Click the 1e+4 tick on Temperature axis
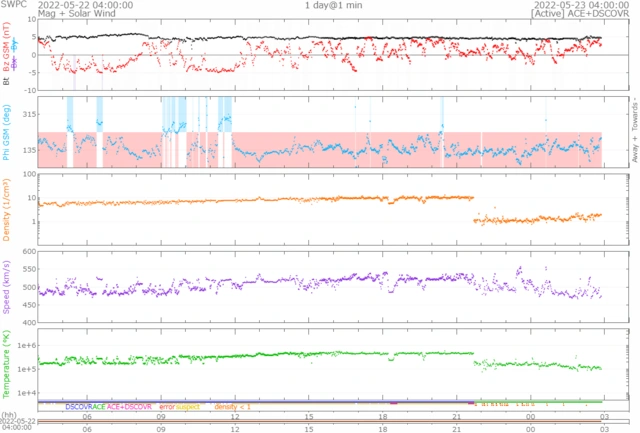Screen dimensions: 640x433 click(x=27, y=393)
